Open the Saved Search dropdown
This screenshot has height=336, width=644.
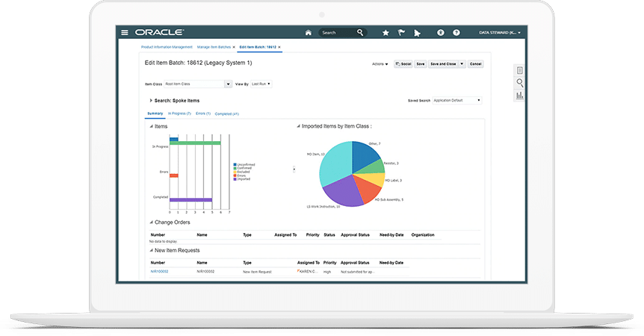click(x=456, y=100)
